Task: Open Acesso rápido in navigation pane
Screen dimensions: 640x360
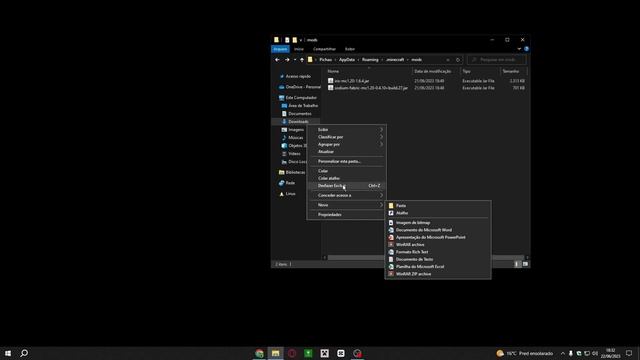Action: (x=298, y=76)
